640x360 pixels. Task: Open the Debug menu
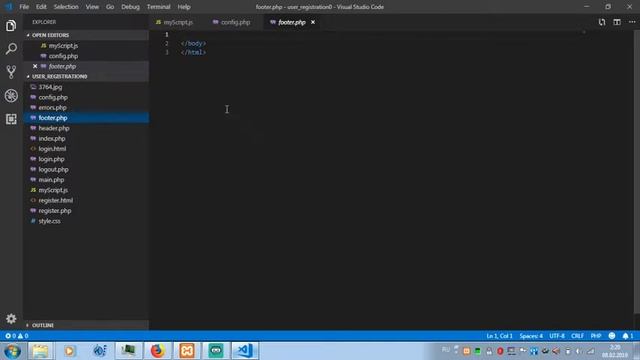tap(130, 7)
